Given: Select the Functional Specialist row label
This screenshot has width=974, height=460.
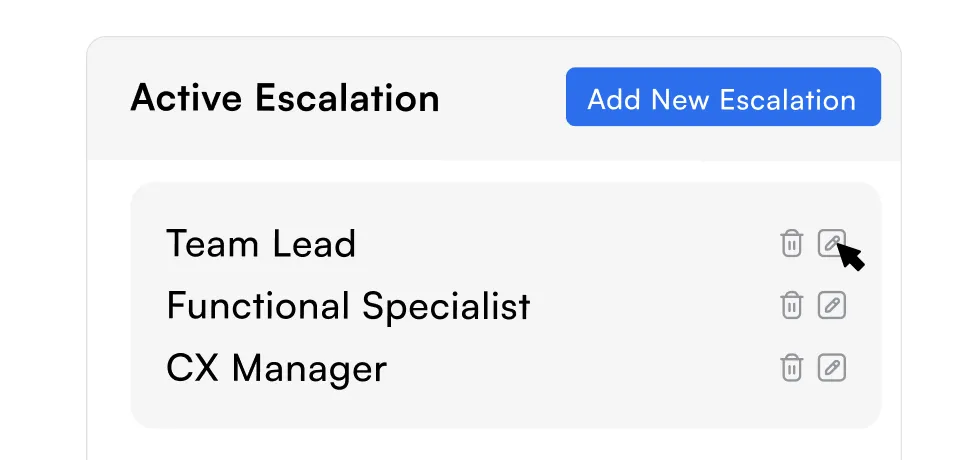Looking at the screenshot, I should coord(348,306).
